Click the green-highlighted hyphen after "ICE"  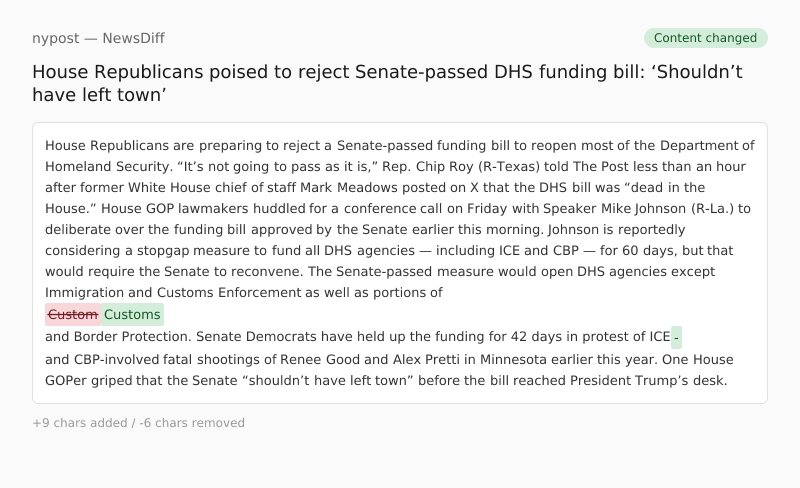pyautogui.click(x=677, y=337)
